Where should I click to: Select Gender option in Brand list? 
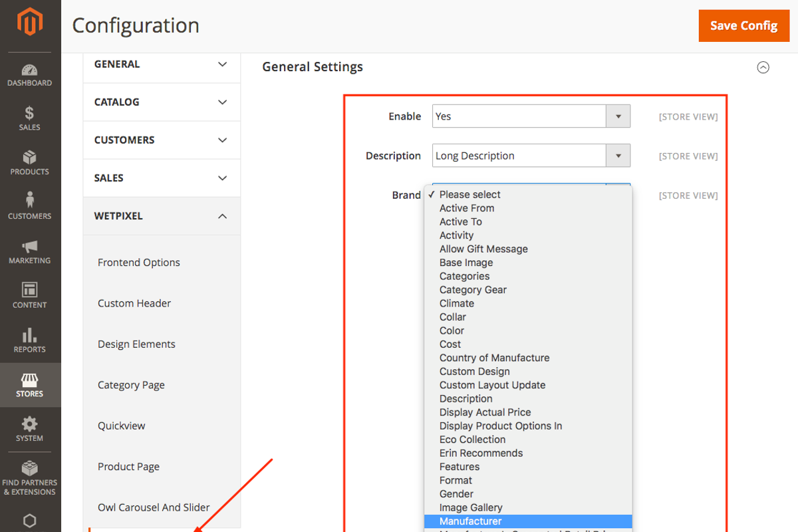tap(528, 494)
